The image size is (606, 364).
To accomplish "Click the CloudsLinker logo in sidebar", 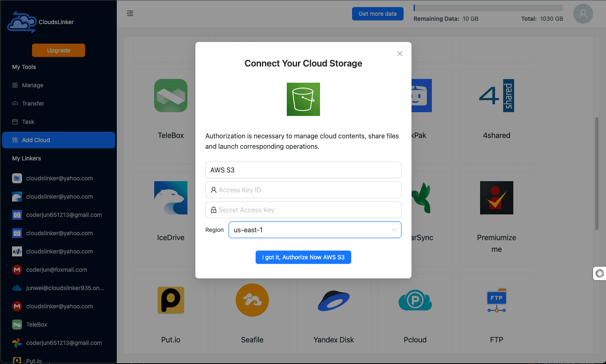I will click(x=22, y=22).
